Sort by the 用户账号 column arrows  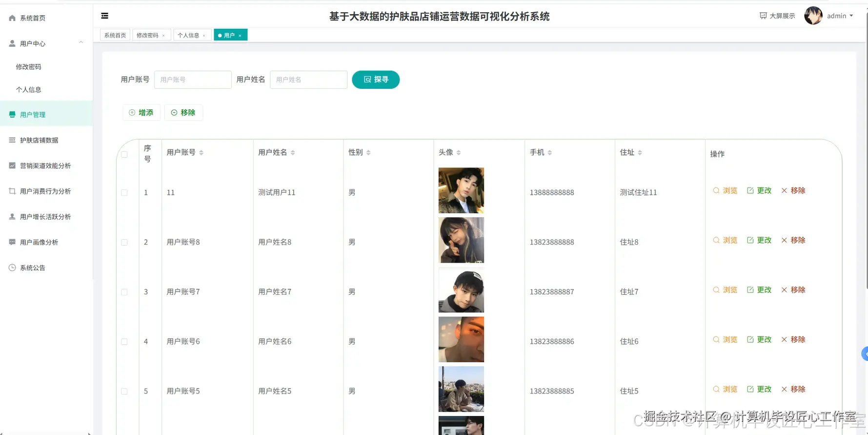pos(201,153)
